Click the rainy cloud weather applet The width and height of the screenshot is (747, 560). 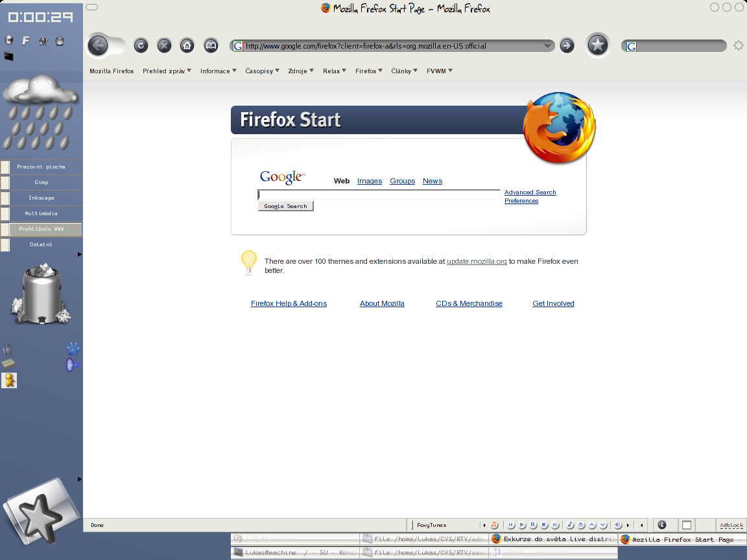pos(40,112)
